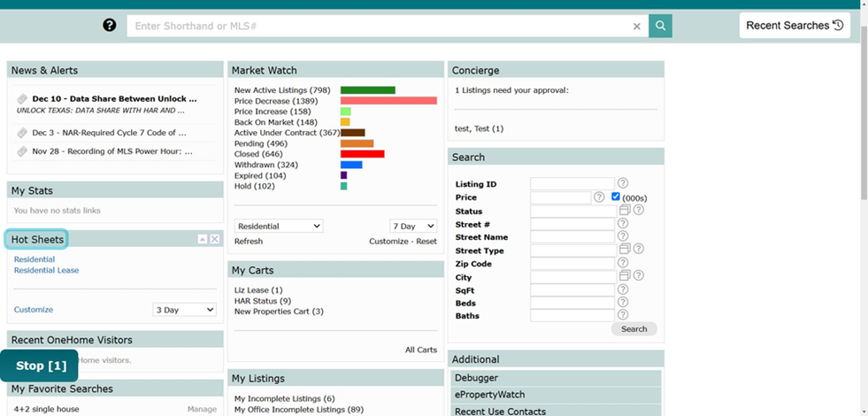This screenshot has height=416, width=868.
Task: Uncheck the (000s) price checkbox
Action: point(616,196)
